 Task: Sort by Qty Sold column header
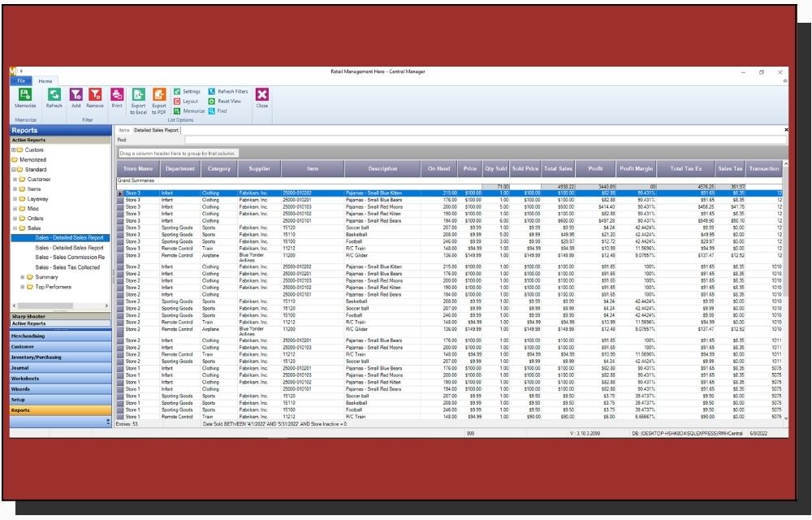496,169
